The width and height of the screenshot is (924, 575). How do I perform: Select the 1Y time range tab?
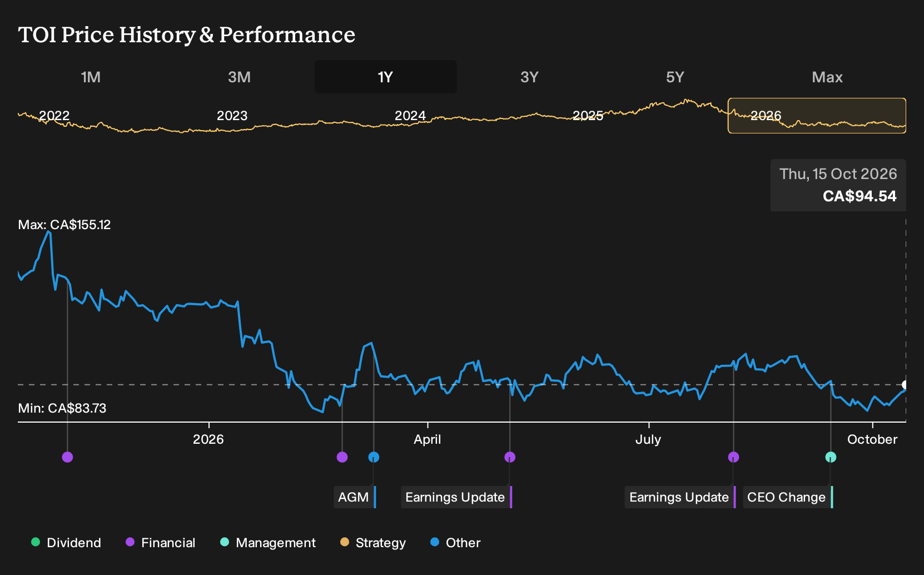tap(386, 77)
